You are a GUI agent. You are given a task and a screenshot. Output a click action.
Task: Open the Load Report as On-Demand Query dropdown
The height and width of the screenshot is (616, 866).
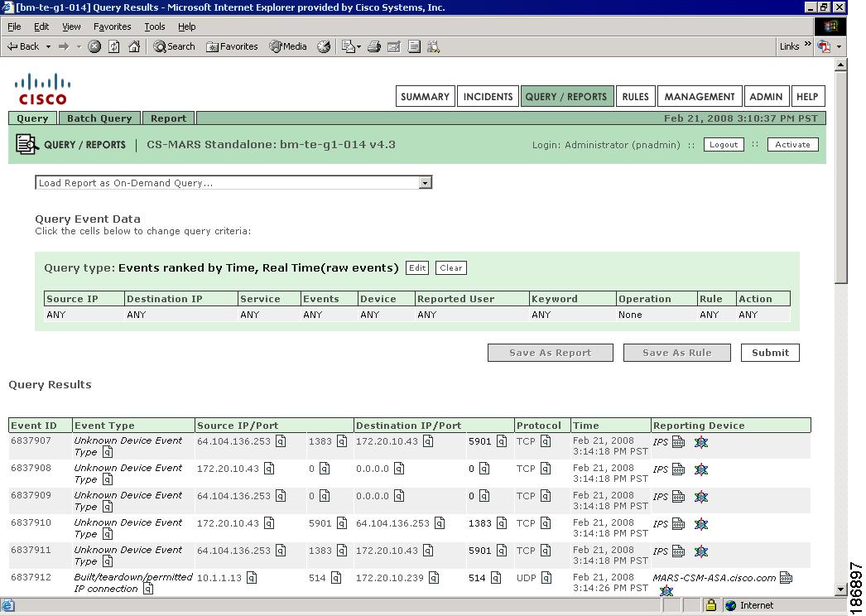click(425, 182)
